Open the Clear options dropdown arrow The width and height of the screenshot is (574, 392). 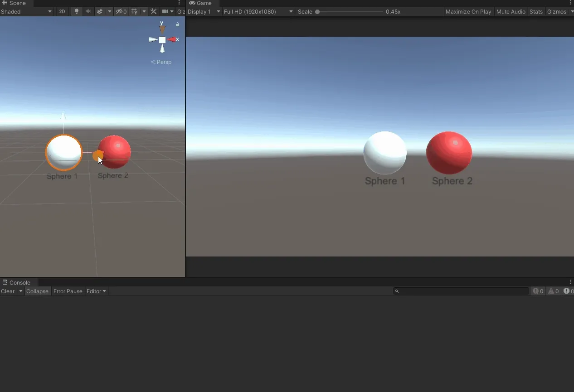click(x=20, y=291)
